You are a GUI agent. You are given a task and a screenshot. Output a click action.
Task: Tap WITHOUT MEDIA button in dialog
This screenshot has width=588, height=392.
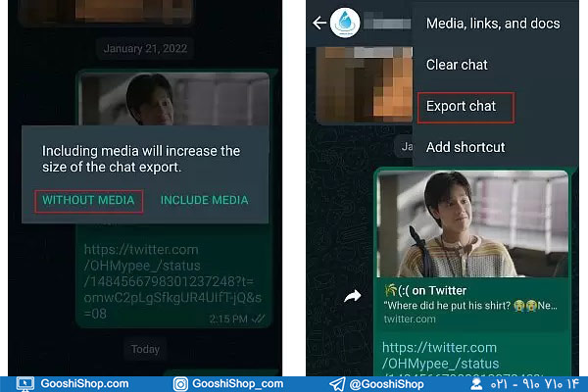click(x=88, y=200)
